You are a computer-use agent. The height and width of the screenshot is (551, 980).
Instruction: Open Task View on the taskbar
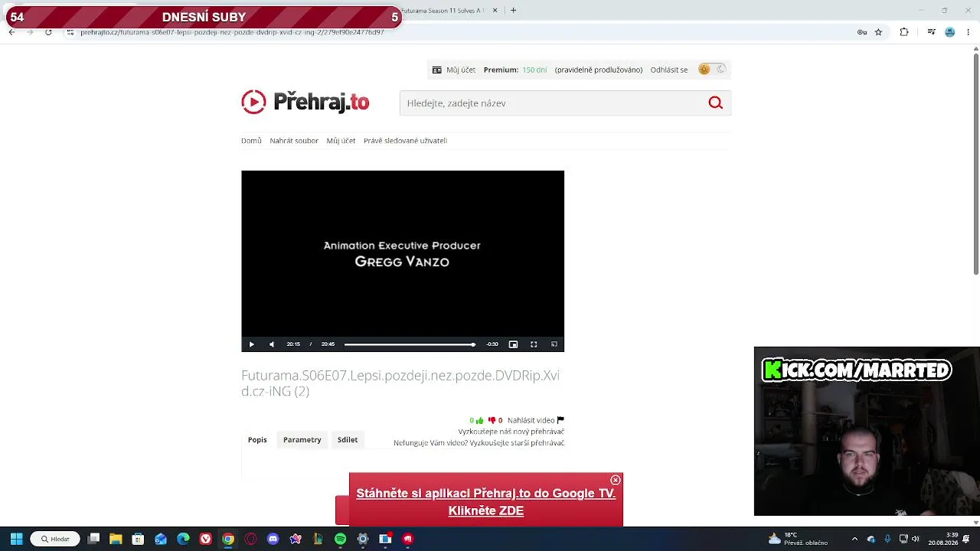93,539
